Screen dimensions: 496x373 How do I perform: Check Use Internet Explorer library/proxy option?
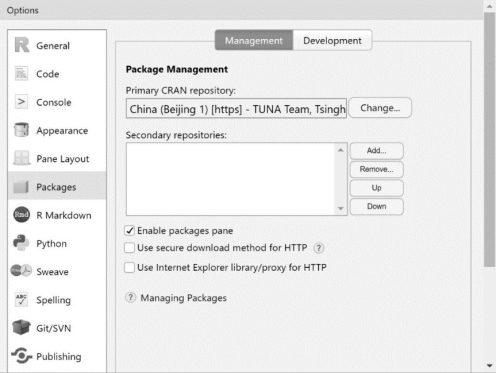pos(129,268)
